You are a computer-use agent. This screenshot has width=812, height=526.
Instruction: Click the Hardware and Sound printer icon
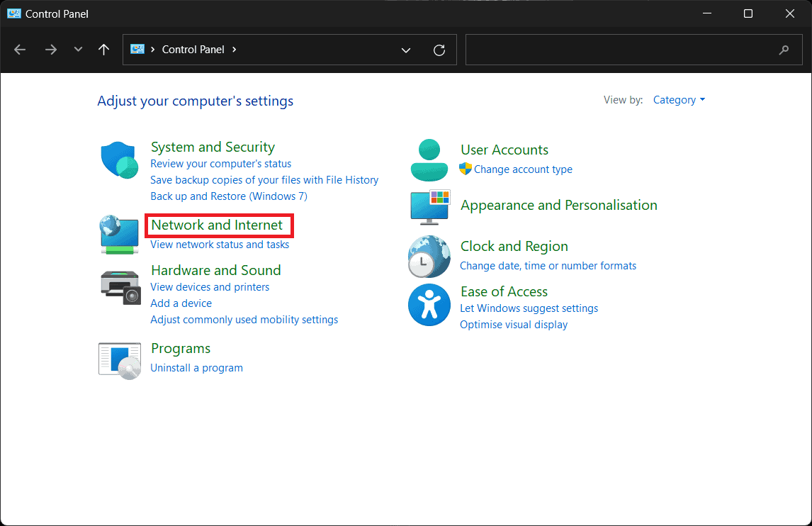pos(119,287)
